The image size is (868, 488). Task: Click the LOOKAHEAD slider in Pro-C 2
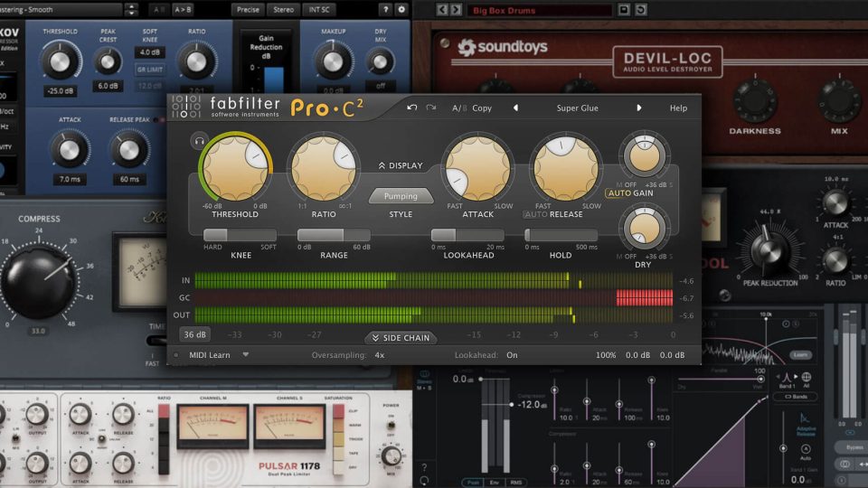coord(467,235)
